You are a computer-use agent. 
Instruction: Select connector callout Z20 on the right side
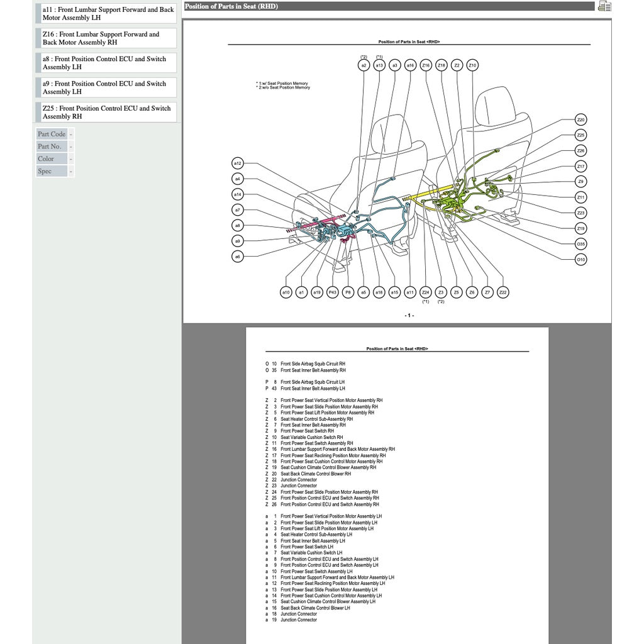pyautogui.click(x=579, y=118)
